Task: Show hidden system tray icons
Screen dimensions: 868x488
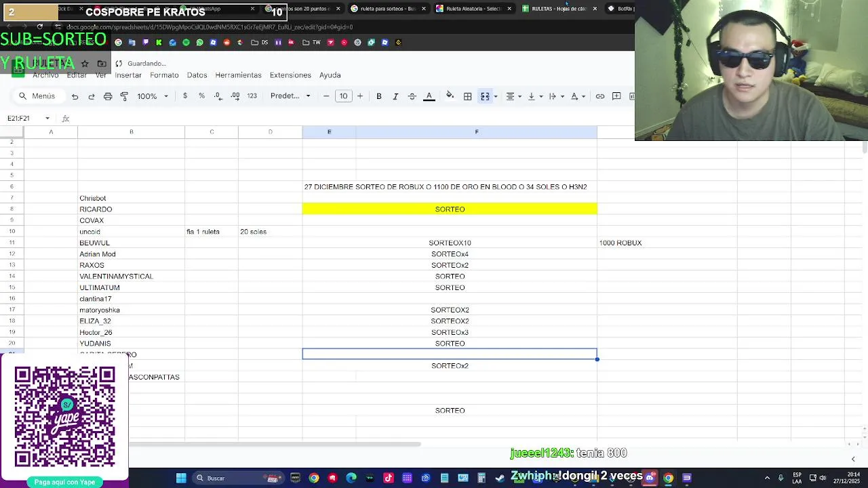Action: (x=767, y=479)
